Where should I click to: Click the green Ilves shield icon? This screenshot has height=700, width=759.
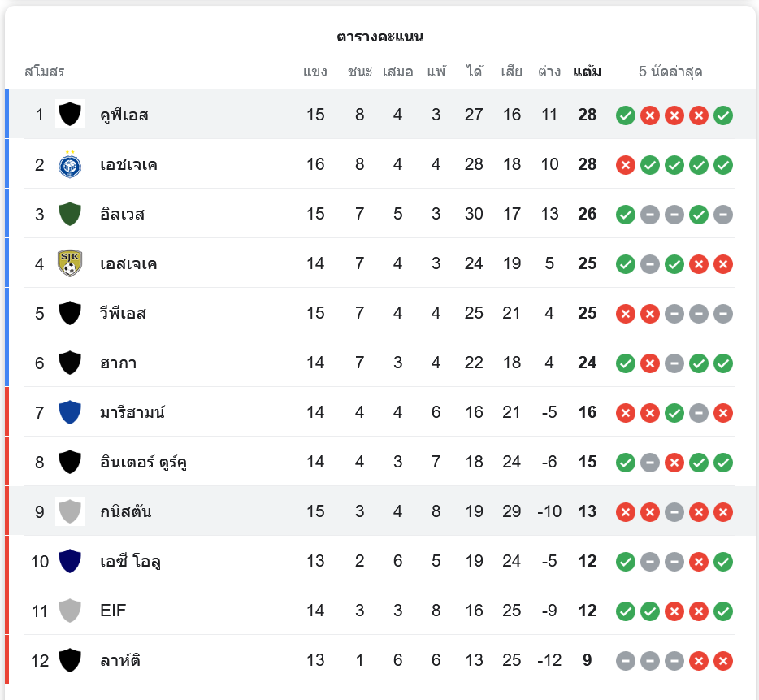coord(70,214)
